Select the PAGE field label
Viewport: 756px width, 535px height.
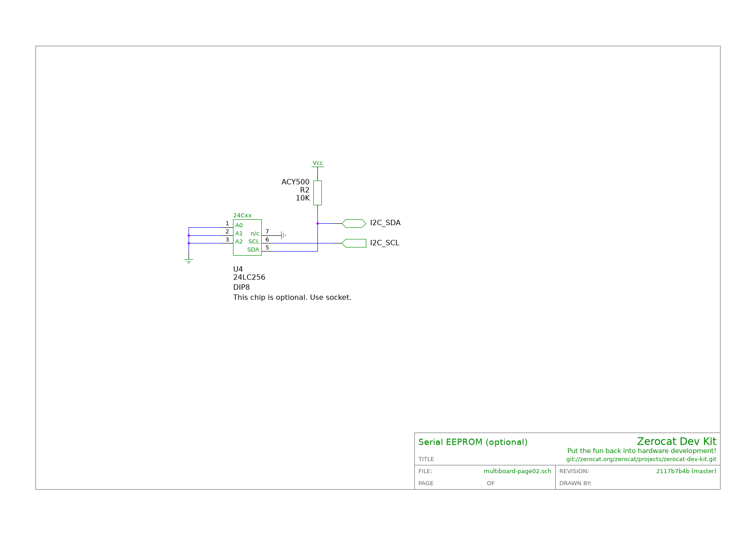[426, 483]
